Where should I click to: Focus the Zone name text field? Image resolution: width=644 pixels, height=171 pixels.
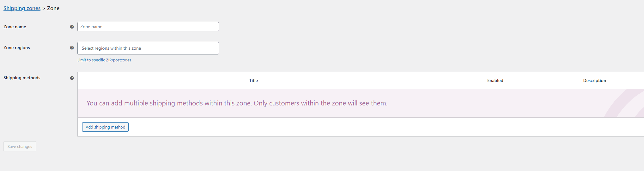tap(148, 27)
